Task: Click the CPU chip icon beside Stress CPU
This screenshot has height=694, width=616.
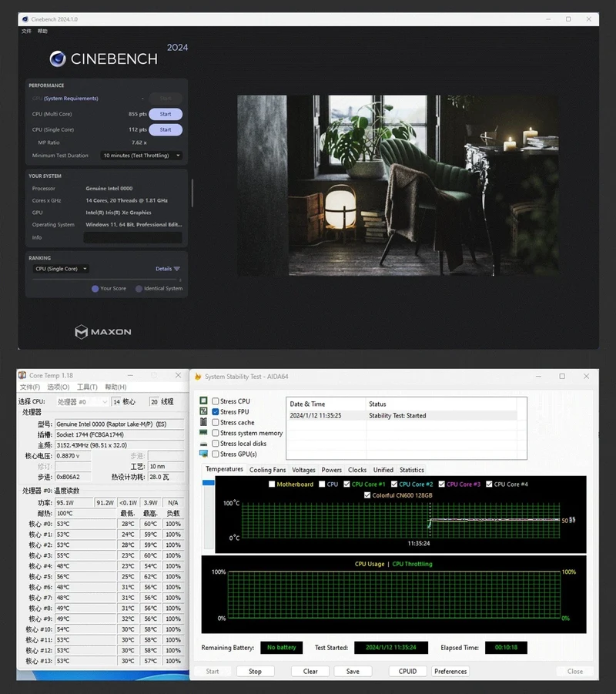Action: 203,401
